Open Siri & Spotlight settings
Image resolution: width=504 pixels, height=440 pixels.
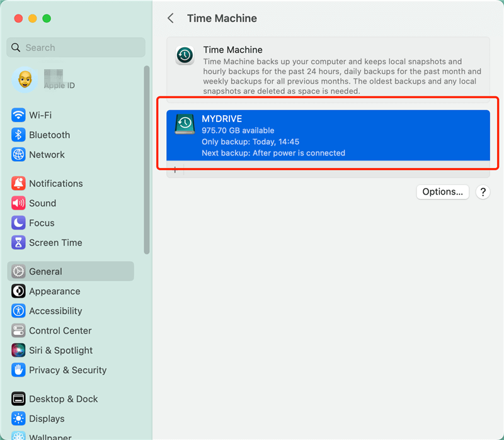coord(60,351)
